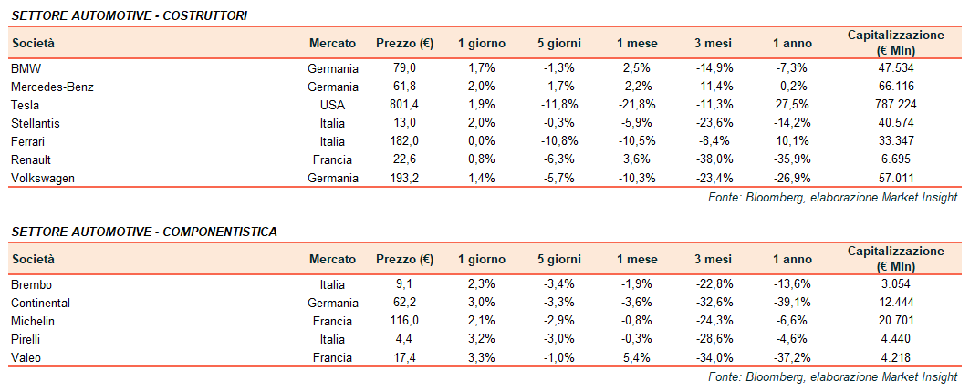Click Valeo's 1-month change of 5,4%

point(636,357)
